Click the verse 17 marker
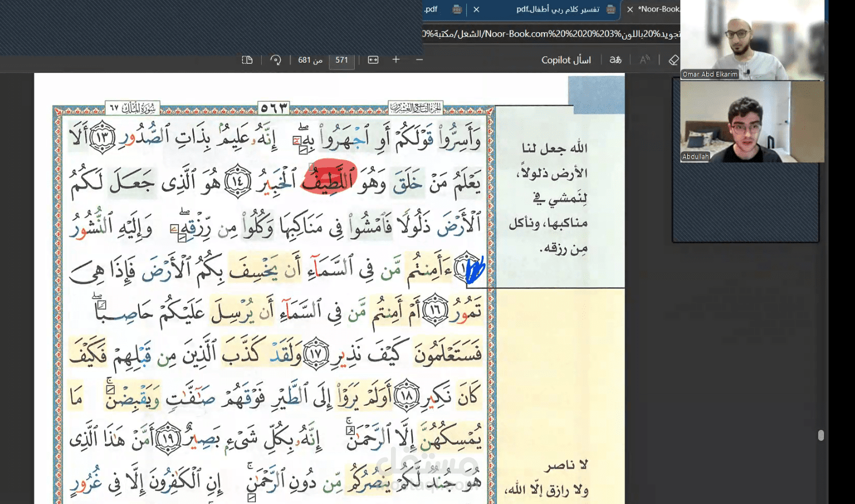The width and height of the screenshot is (855, 504). 316,353
